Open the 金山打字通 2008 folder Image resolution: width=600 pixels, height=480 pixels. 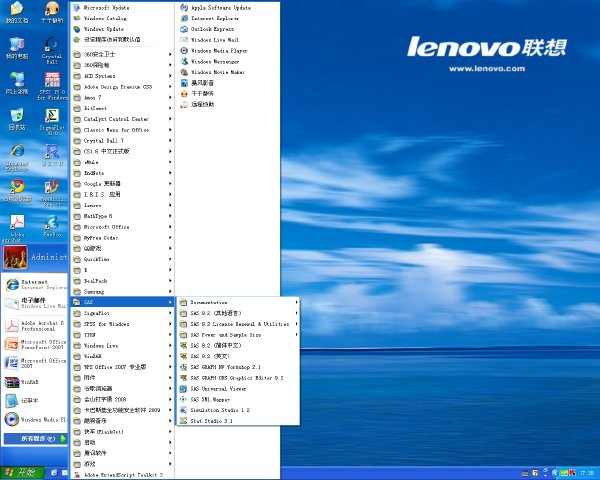tap(122, 399)
